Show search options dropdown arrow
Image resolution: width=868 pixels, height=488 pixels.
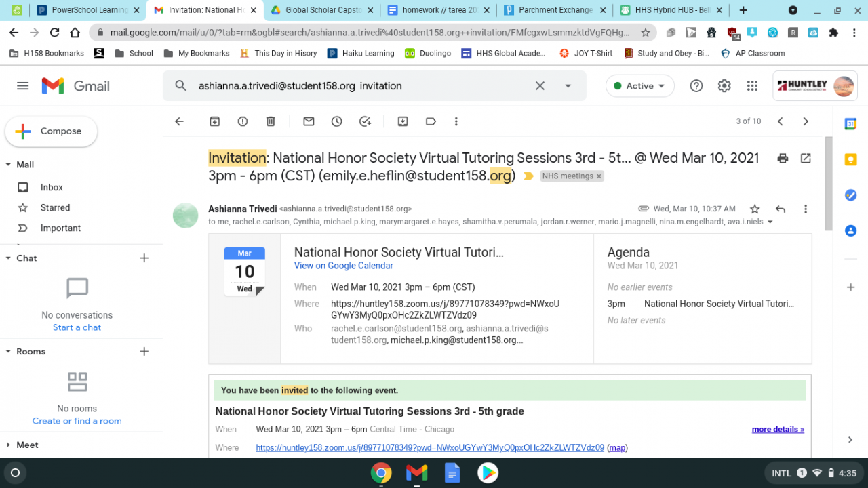pyautogui.click(x=568, y=86)
